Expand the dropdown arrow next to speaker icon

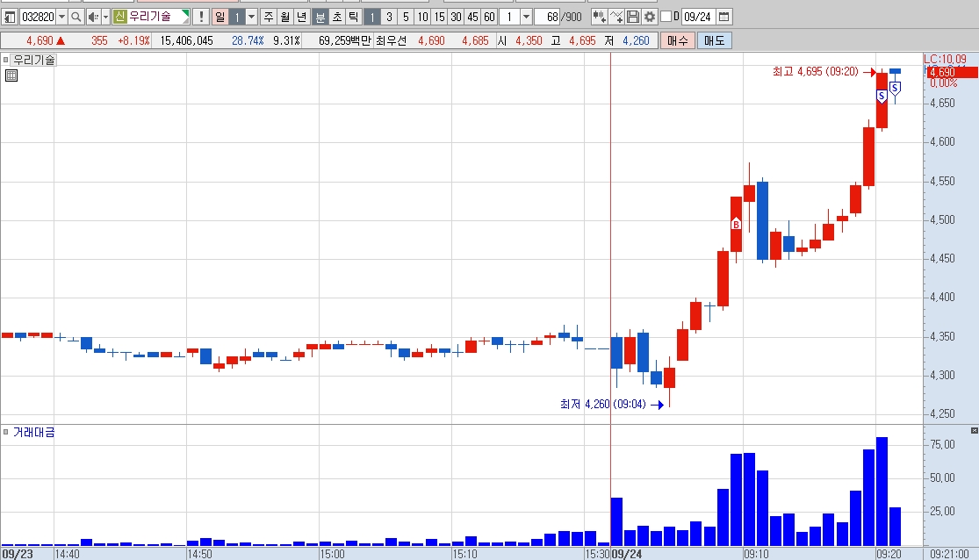point(105,17)
